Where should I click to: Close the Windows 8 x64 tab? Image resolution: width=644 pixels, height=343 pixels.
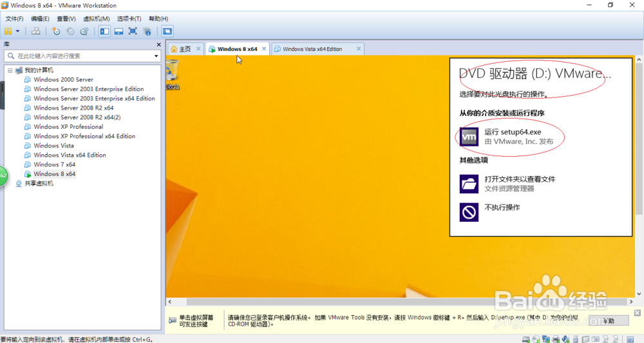(x=264, y=48)
